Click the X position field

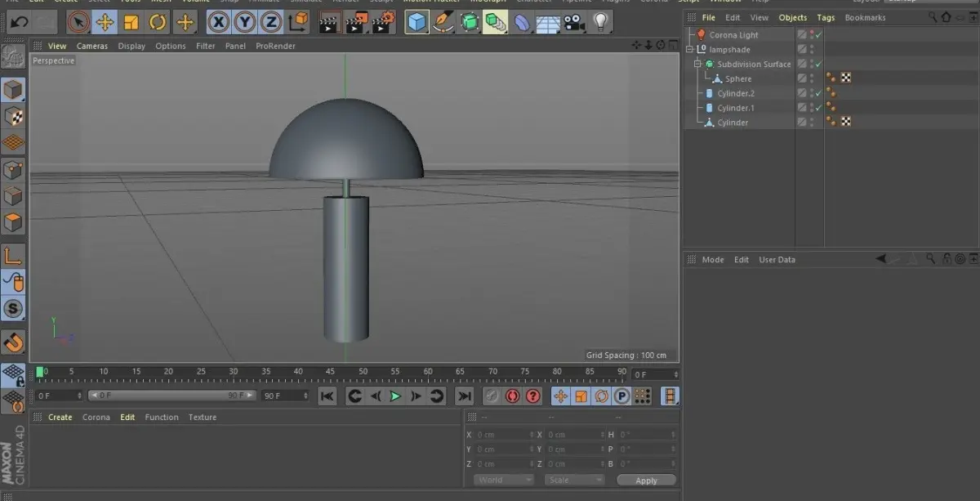[503, 435]
